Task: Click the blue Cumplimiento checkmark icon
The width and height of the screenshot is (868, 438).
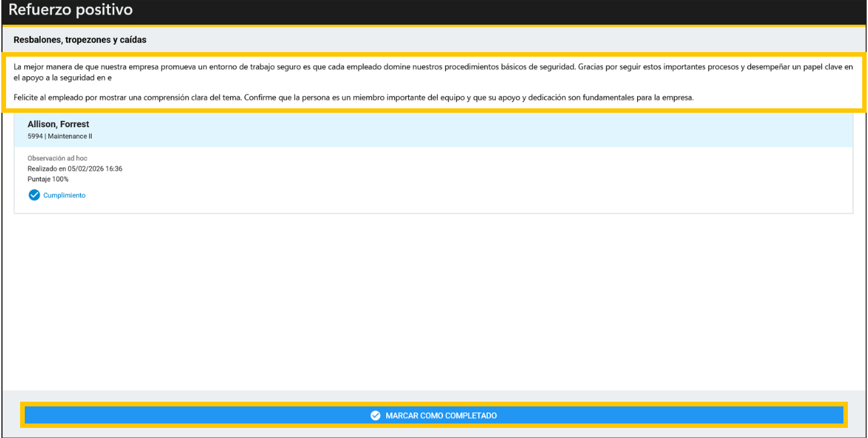Action: coord(33,195)
